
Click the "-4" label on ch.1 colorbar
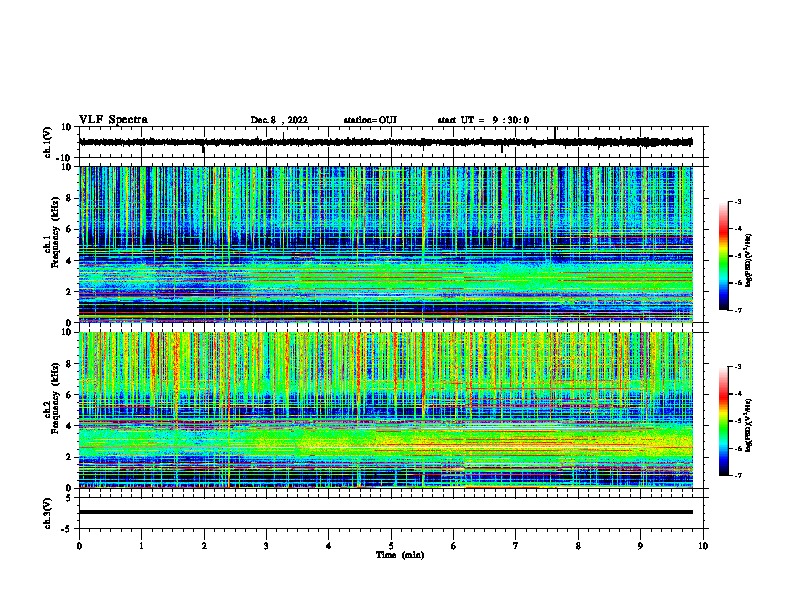coord(737,229)
